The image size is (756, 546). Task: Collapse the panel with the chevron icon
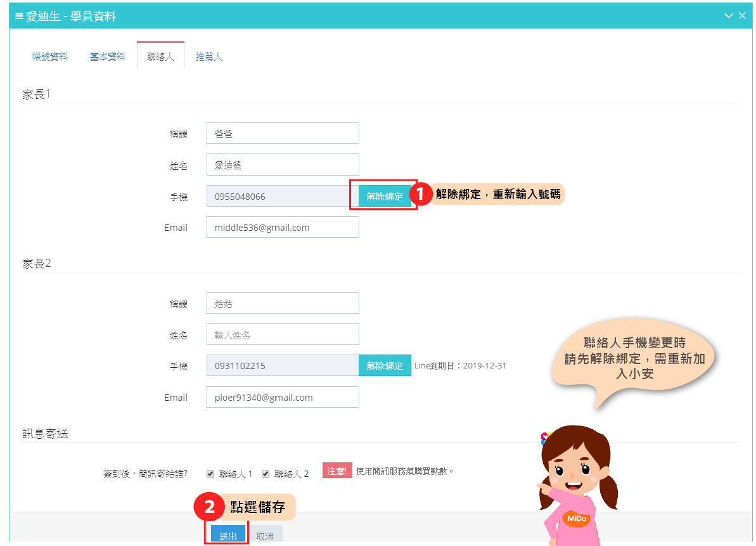tap(729, 16)
